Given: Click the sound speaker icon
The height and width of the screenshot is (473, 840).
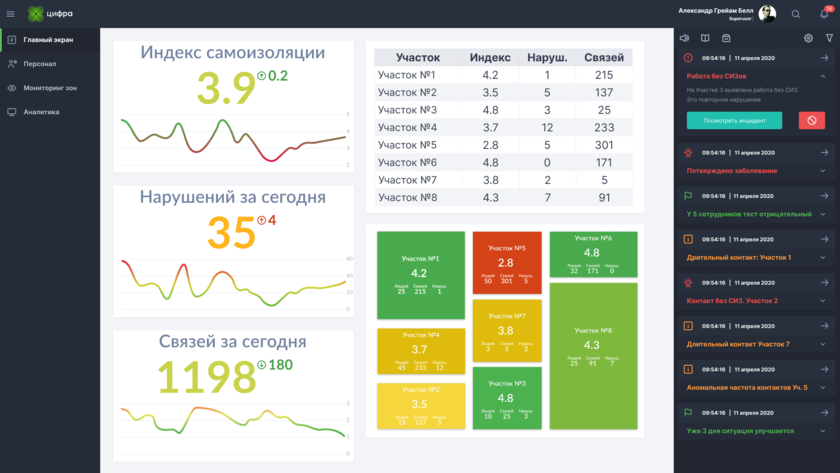Looking at the screenshot, I should coord(685,38).
